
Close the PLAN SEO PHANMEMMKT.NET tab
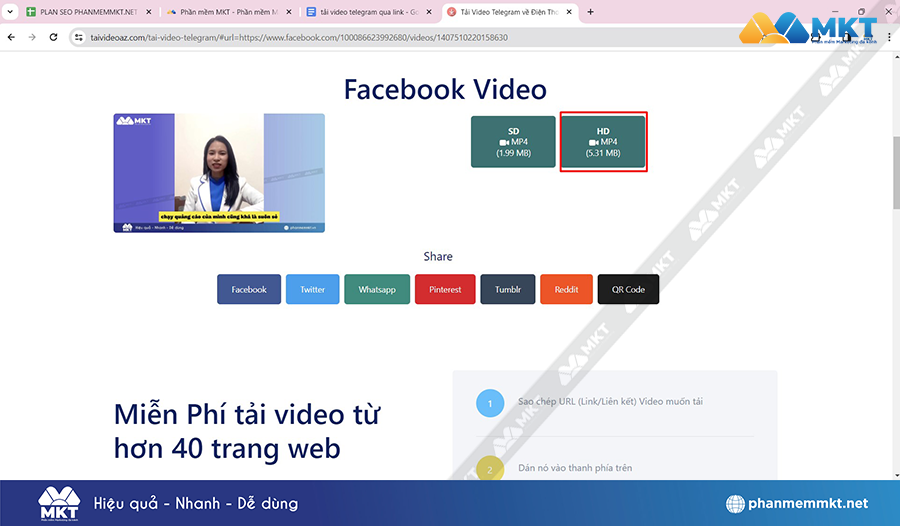(149, 12)
